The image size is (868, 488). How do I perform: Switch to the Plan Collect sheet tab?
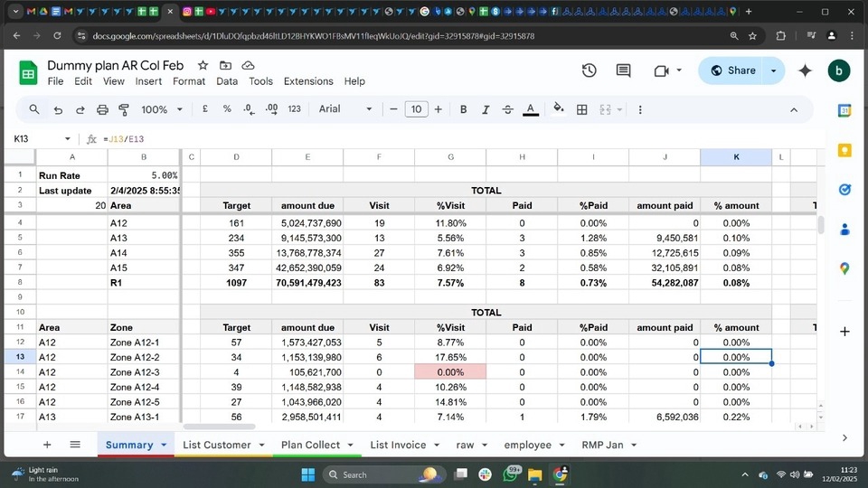pyautogui.click(x=310, y=445)
